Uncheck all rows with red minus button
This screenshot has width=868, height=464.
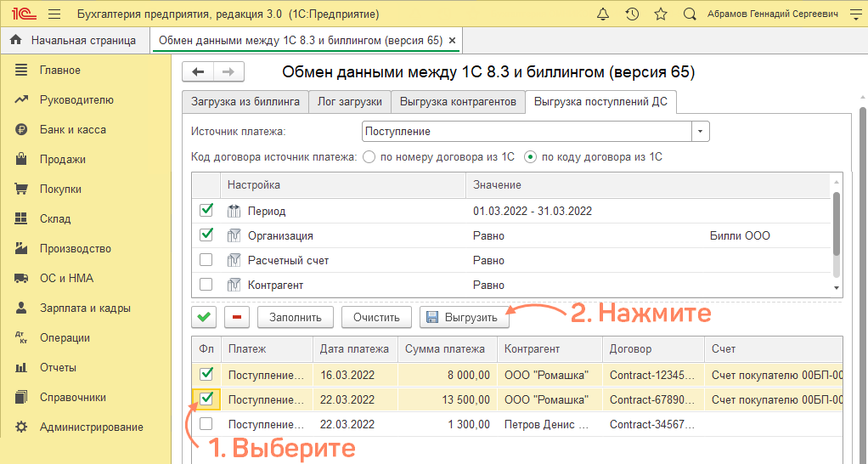[237, 317]
